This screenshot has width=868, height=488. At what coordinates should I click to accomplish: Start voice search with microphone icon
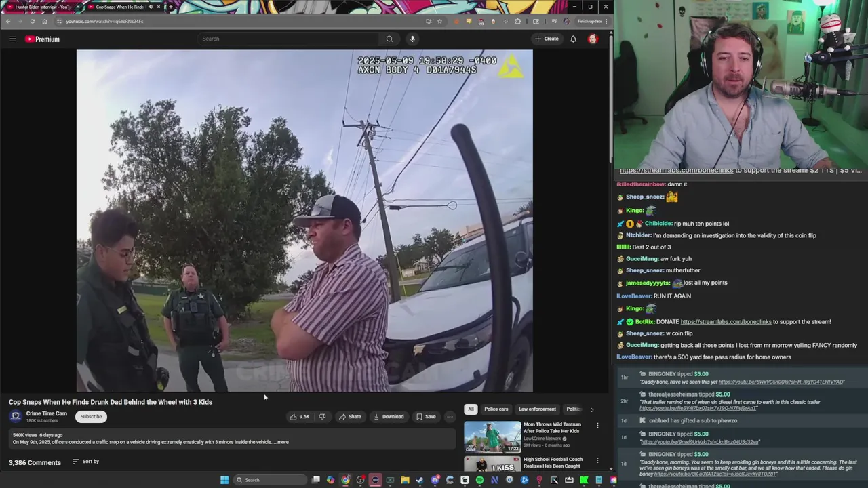[412, 39]
